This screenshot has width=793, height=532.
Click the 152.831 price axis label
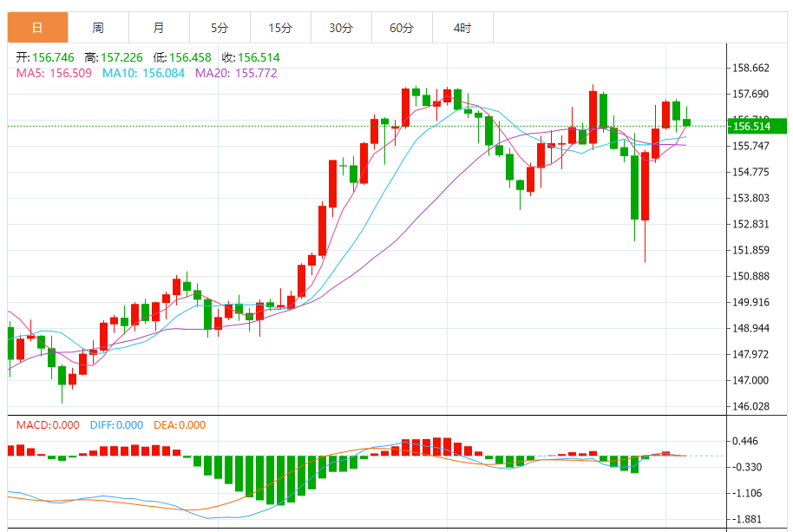click(x=750, y=225)
